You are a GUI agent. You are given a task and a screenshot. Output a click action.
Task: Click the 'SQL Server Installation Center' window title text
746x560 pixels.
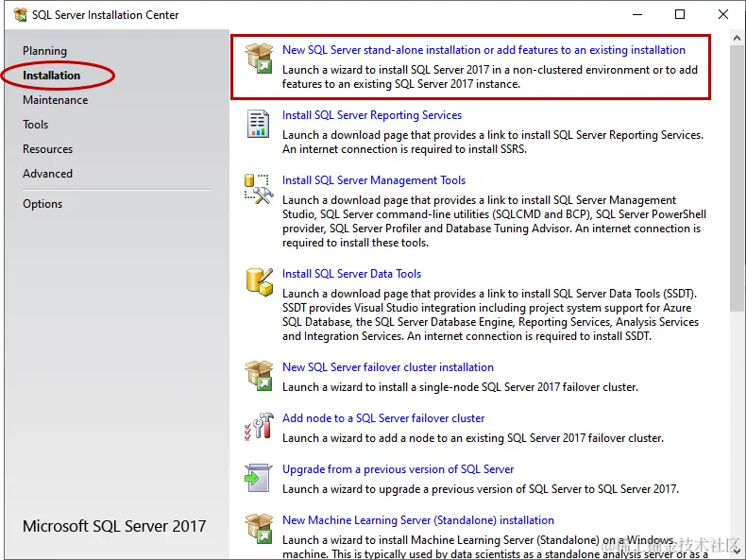[x=105, y=15]
